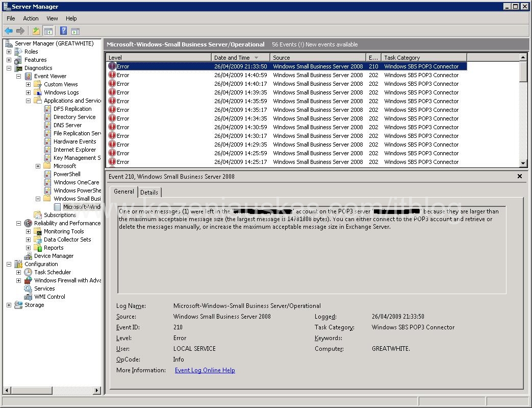Sort events by Level column header

159,57
